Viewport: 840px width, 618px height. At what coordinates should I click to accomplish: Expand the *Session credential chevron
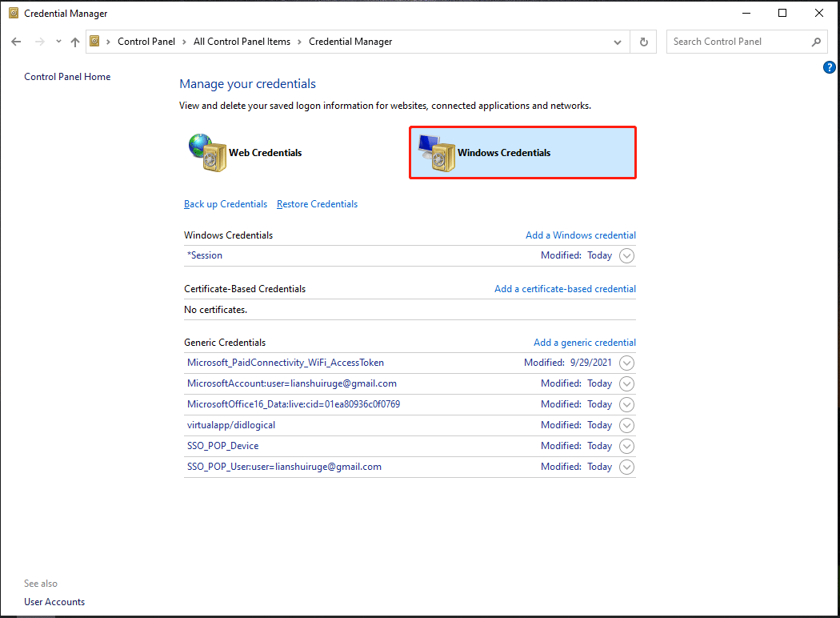[626, 255]
